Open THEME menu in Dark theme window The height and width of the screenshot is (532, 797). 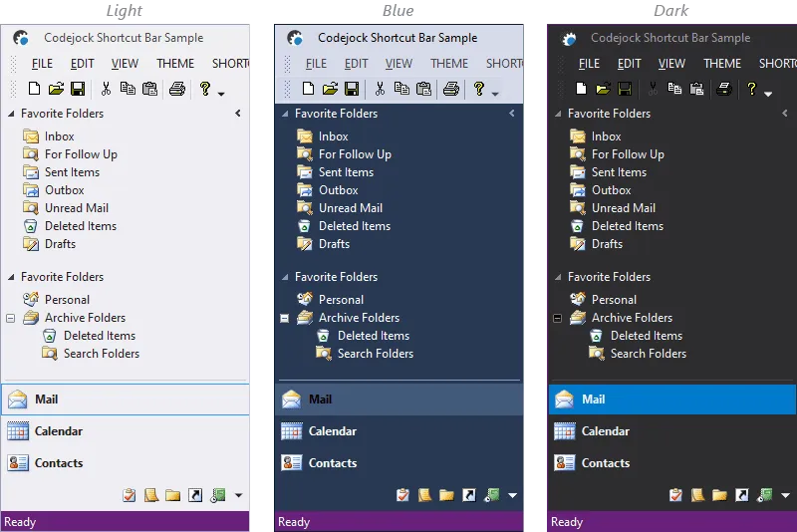point(722,64)
